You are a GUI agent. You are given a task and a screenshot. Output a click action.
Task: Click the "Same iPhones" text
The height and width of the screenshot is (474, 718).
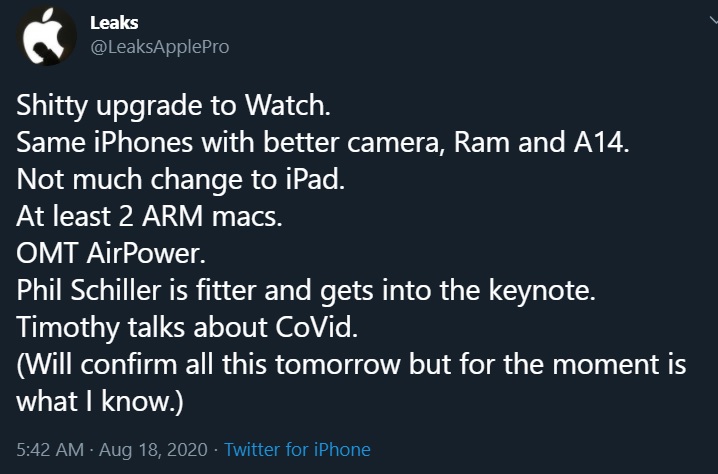pyautogui.click(x=86, y=141)
